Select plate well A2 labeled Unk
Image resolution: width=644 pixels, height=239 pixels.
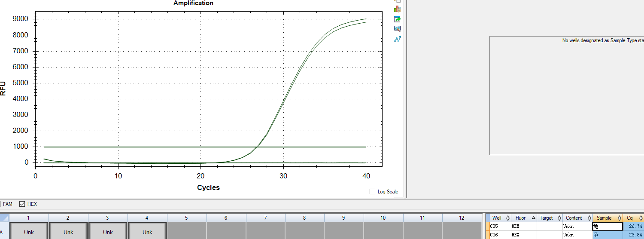click(68, 231)
